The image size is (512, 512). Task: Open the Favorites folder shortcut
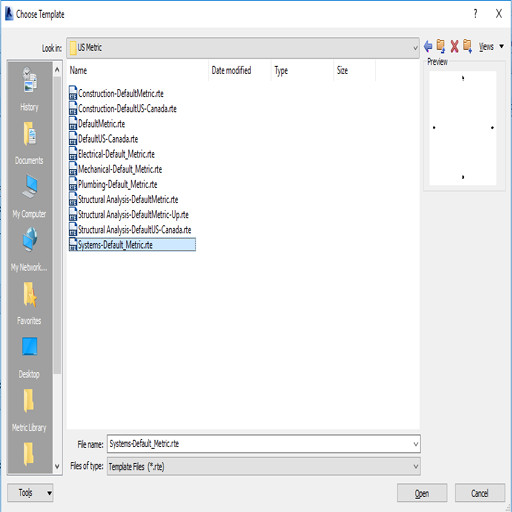[x=29, y=303]
